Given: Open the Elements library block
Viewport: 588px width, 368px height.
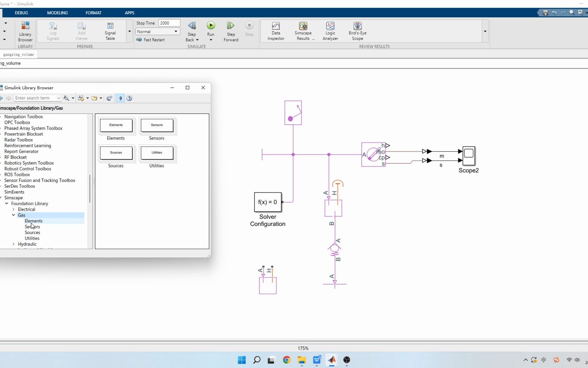Looking at the screenshot, I should pyautogui.click(x=116, y=125).
